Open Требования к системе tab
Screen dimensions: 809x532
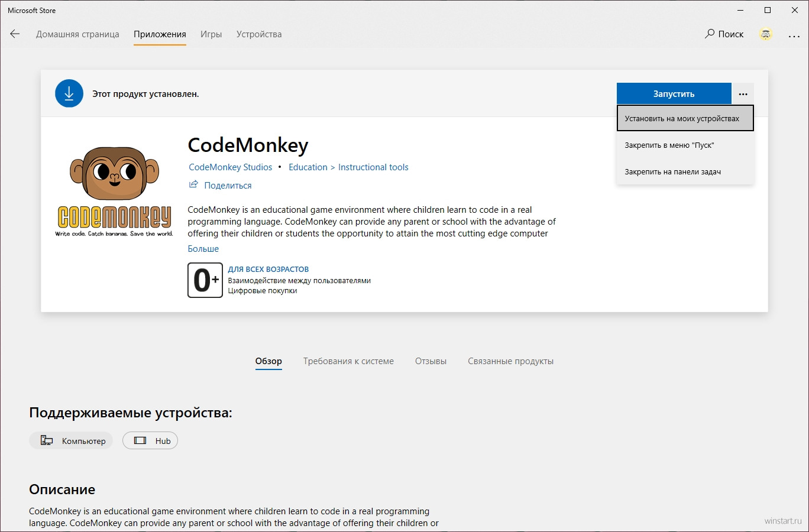[x=348, y=361]
